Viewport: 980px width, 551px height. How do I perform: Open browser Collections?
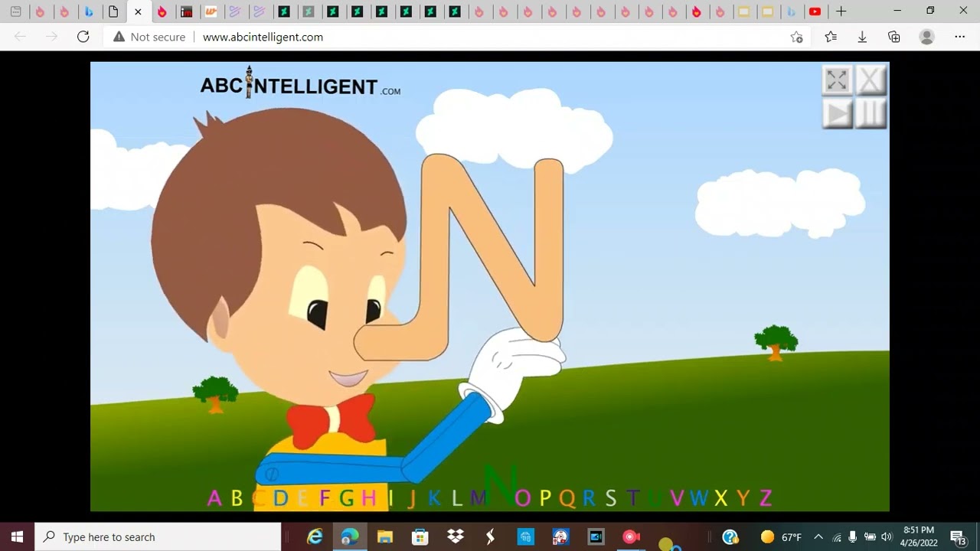click(x=893, y=37)
